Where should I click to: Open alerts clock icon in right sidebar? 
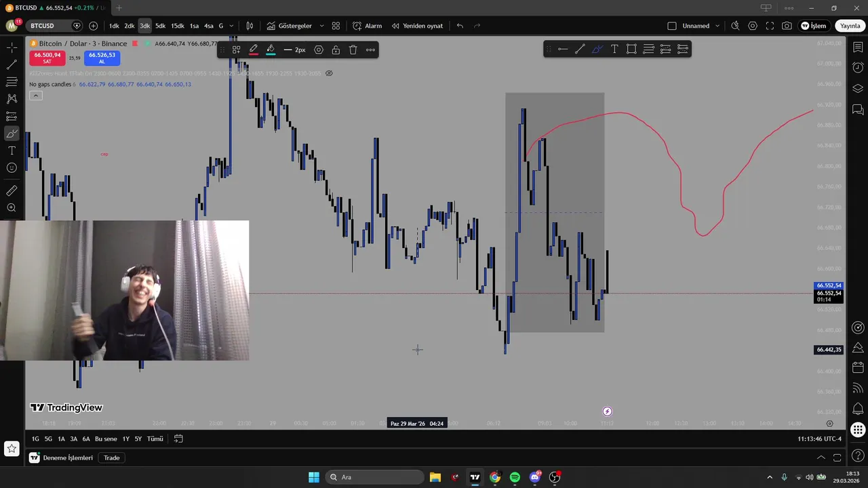pyautogui.click(x=858, y=68)
